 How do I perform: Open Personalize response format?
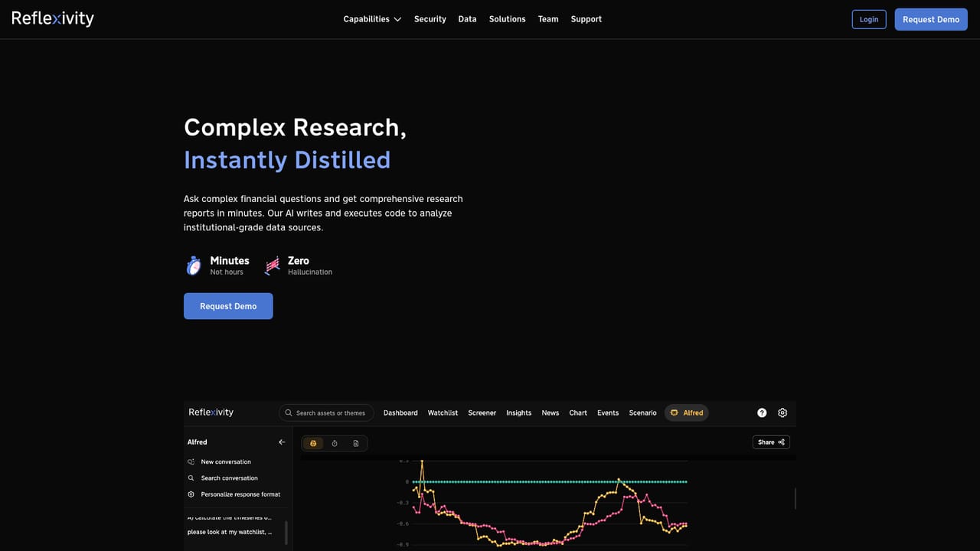234,494
